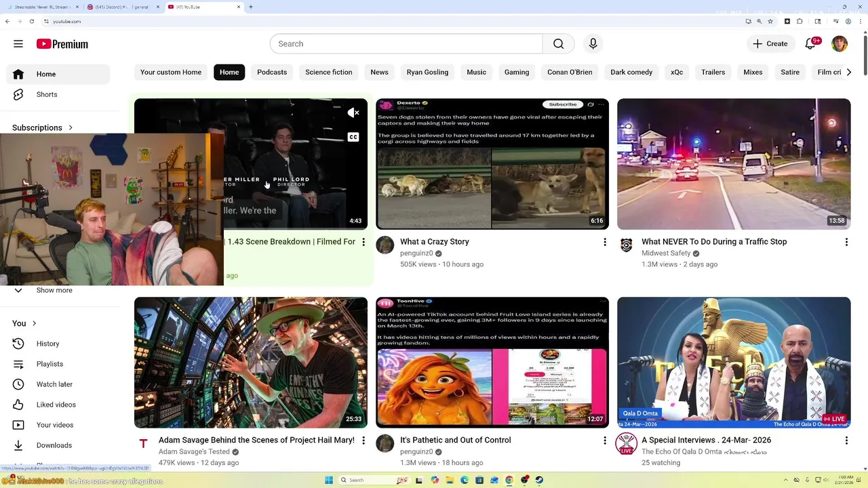Open It's Pathetic and Out of Control
868x488 pixels.
456,441
